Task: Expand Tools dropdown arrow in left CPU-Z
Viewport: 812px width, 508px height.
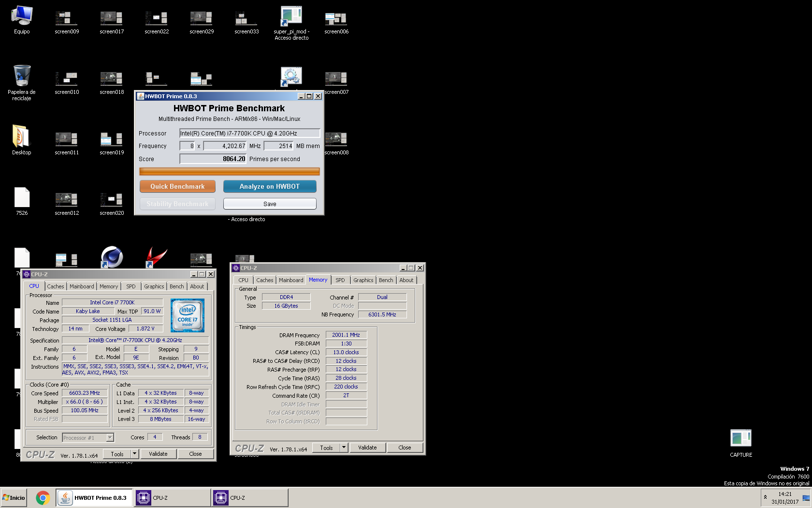Action: tap(135, 454)
